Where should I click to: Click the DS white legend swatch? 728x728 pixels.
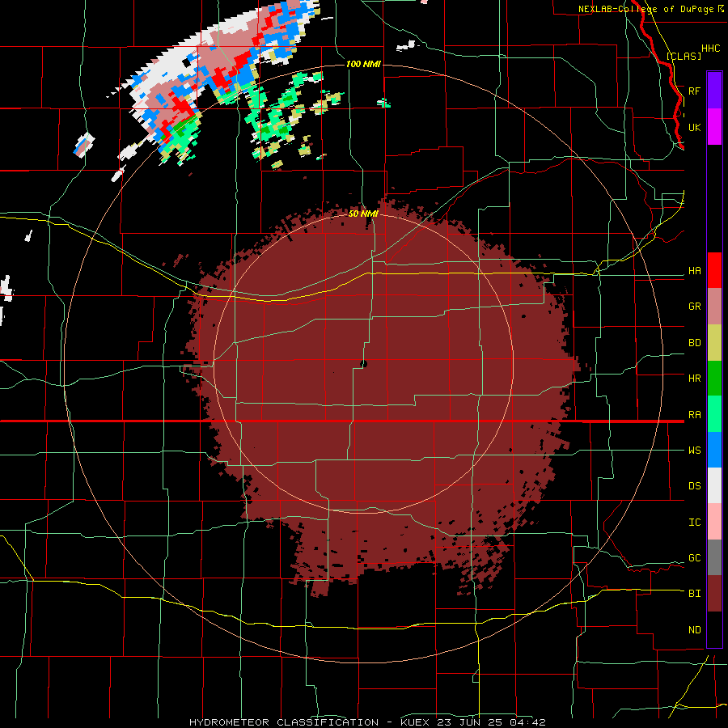point(714,485)
